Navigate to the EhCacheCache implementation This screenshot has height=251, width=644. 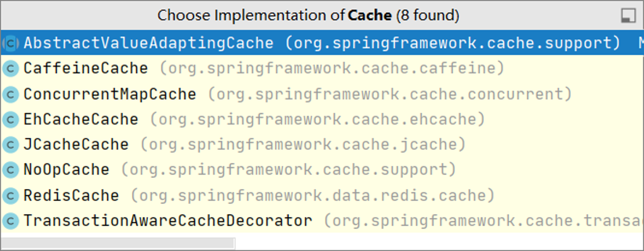point(322,119)
